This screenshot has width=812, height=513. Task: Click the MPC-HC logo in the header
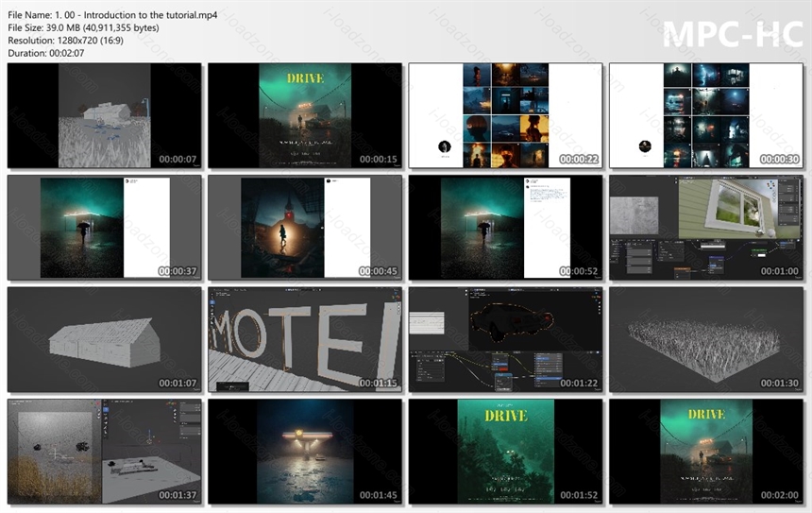point(733,34)
